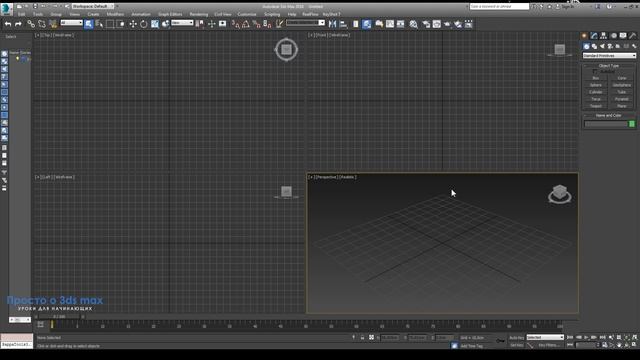Click the Use Pivot Point Center icon
640x360 pixels.
coord(200,24)
